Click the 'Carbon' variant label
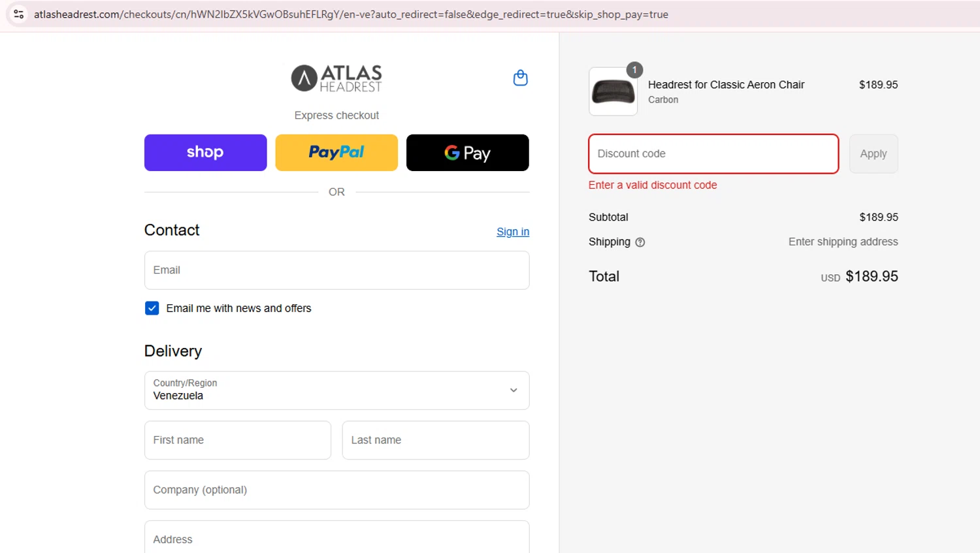The height and width of the screenshot is (553, 980). tap(663, 100)
